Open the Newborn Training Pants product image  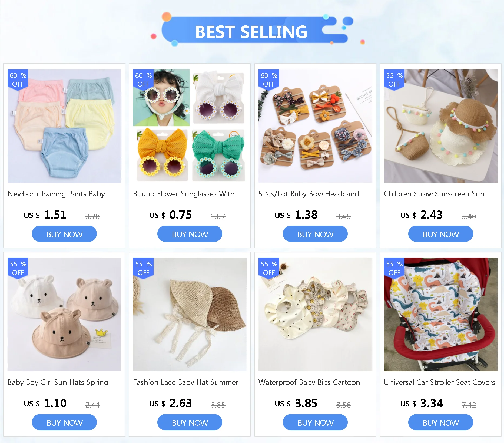[64, 126]
